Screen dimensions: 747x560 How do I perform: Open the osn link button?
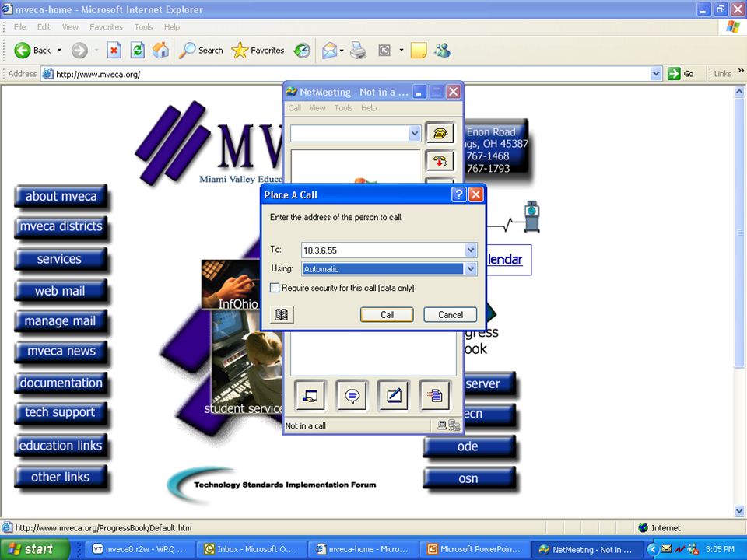click(x=469, y=478)
